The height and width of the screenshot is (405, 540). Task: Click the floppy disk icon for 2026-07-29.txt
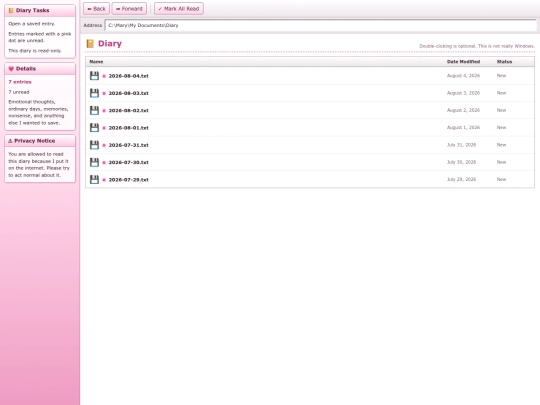[94, 179]
